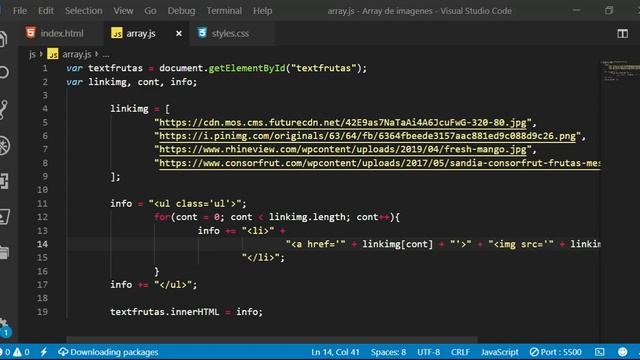This screenshot has width=640, height=360.
Task: Expand the breadcrumb ellipsis symbol list
Action: click(x=106, y=54)
